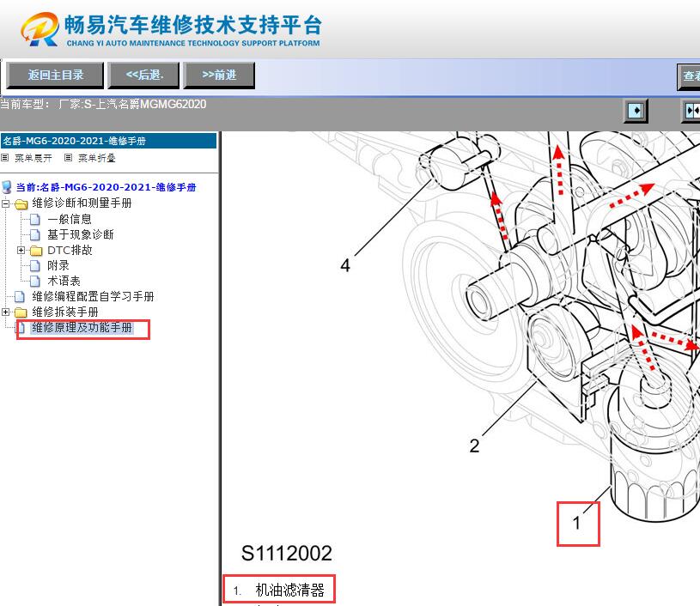
Task: Open the 基于现象诊断 document
Action: click(81, 234)
